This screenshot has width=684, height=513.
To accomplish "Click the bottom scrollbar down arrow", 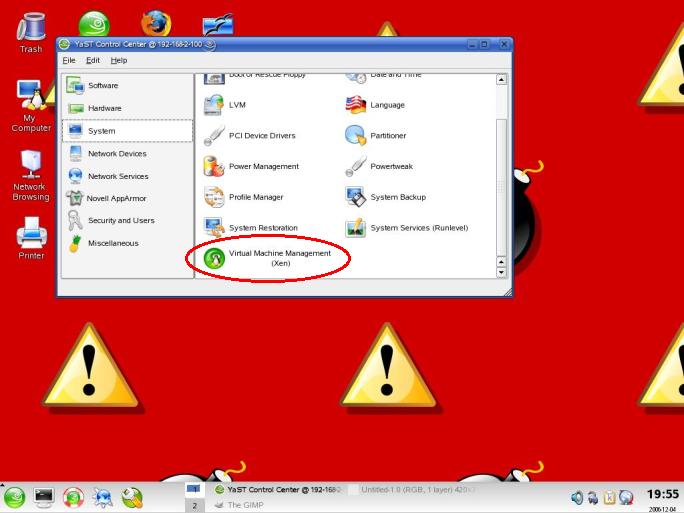I will click(501, 273).
